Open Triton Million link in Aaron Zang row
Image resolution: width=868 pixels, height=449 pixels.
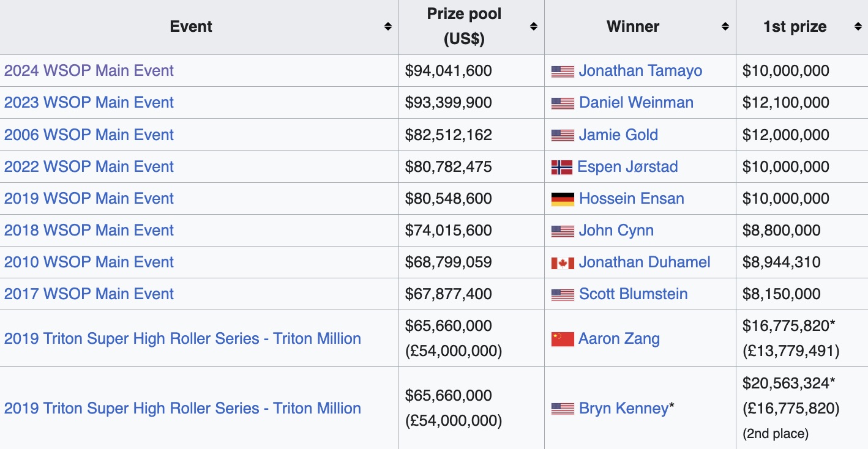[182, 339]
